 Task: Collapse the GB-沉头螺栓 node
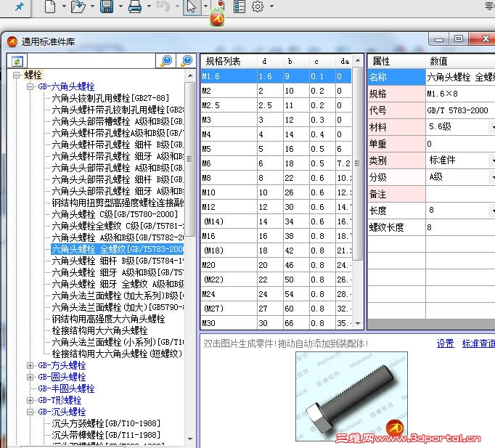[30, 412]
